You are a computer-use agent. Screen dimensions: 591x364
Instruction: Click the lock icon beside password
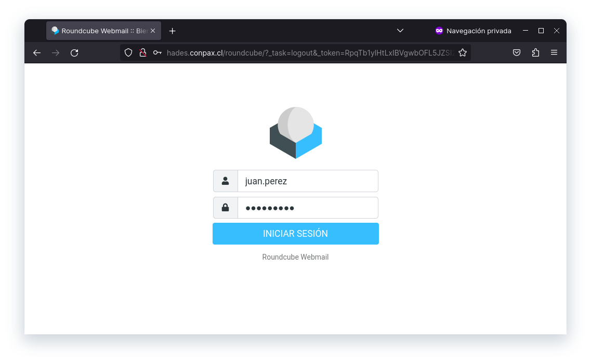coord(226,208)
